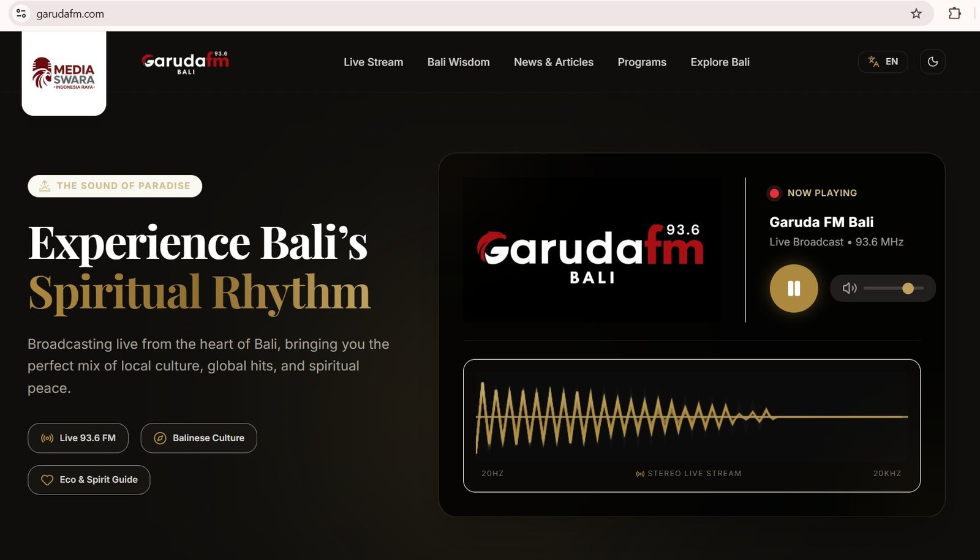
Task: Open the Programs menu item
Action: tap(641, 62)
